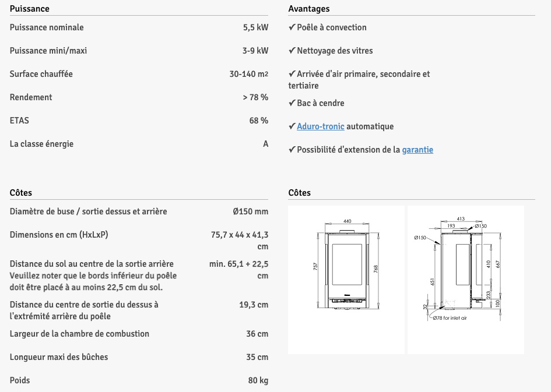This screenshot has height=392, width=551.
Task: Click the Côtes heading above the dimensions table
Action: point(21,193)
